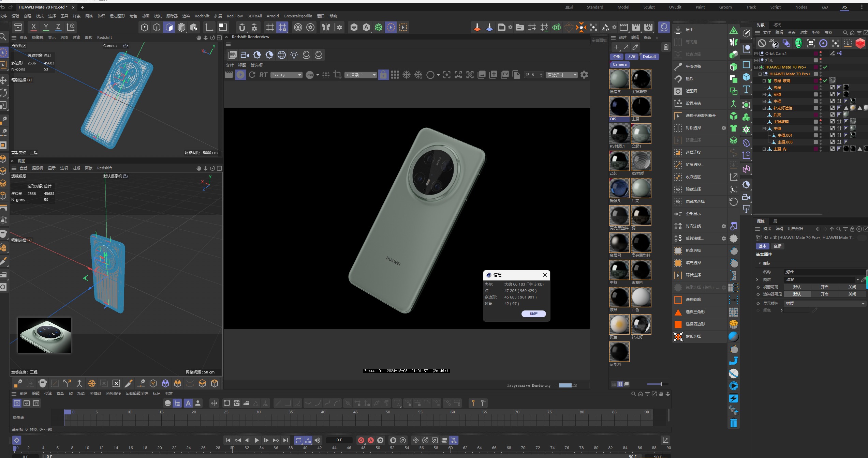
Task: Expand the Orbit Cam.1 tree node
Action: point(756,54)
